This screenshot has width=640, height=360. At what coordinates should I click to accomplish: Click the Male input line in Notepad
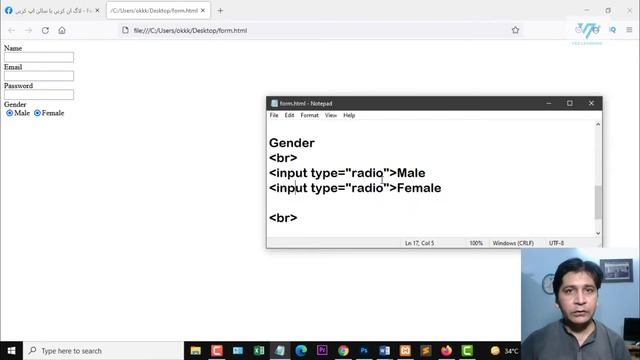coord(347,173)
